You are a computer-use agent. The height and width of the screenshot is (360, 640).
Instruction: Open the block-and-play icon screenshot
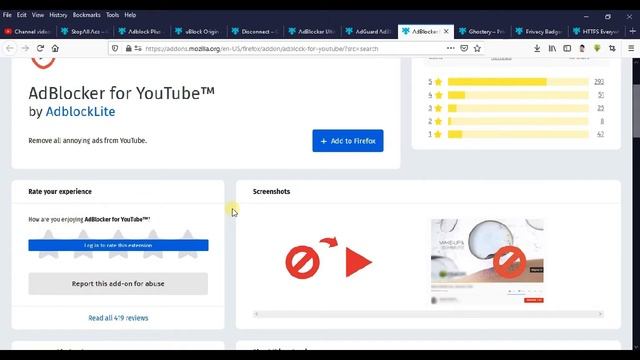[329, 259]
